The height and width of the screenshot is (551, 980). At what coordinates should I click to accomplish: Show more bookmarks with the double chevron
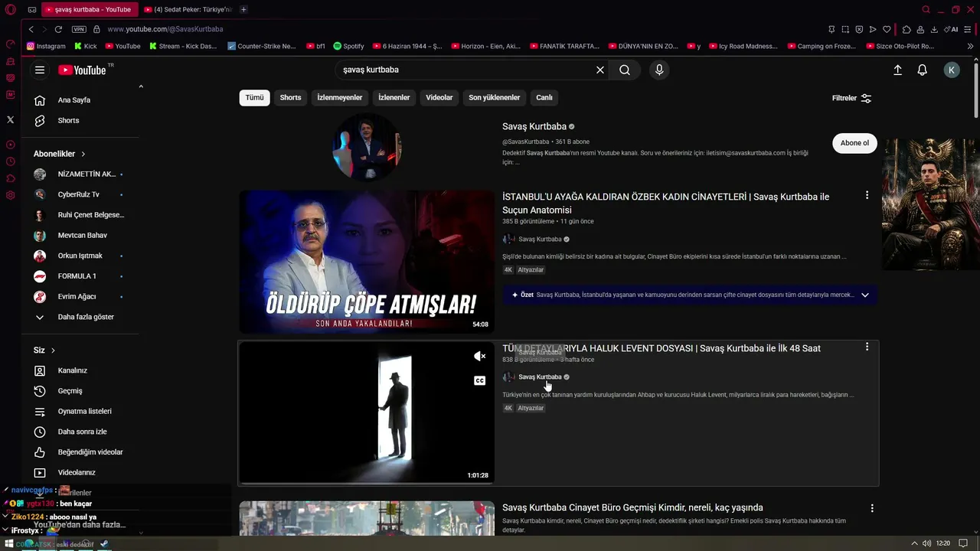tap(971, 46)
